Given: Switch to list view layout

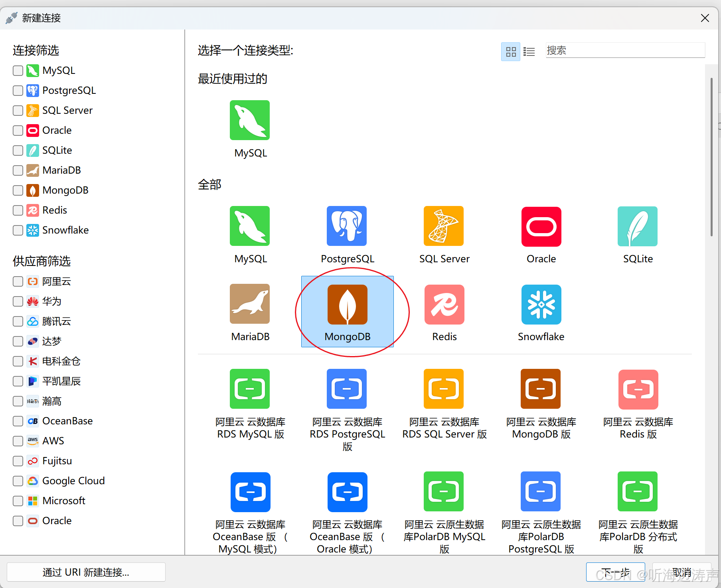Looking at the screenshot, I should point(529,51).
